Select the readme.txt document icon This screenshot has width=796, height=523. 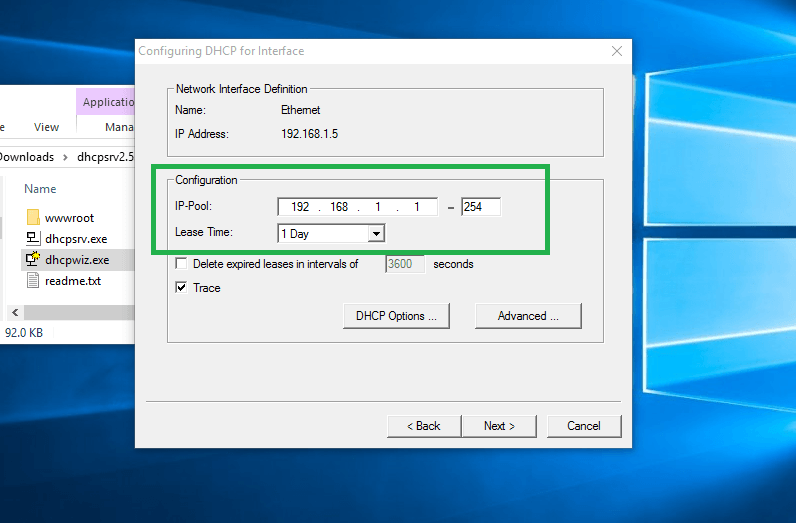pyautogui.click(x=32, y=281)
